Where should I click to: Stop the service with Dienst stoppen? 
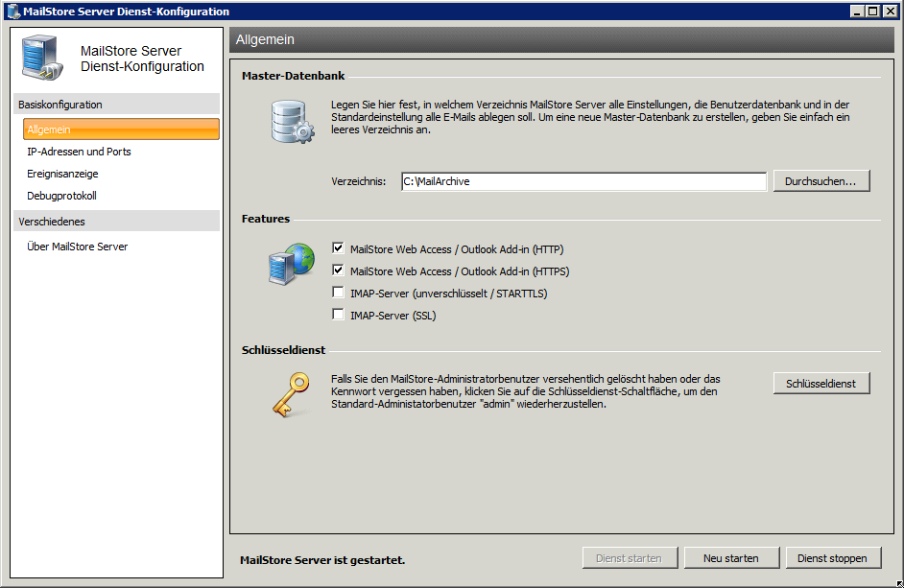point(832,558)
